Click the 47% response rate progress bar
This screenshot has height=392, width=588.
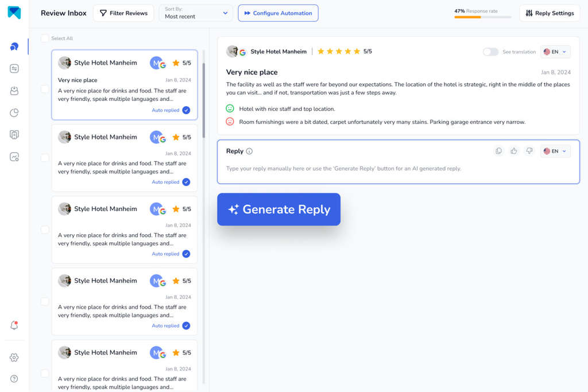click(x=482, y=18)
